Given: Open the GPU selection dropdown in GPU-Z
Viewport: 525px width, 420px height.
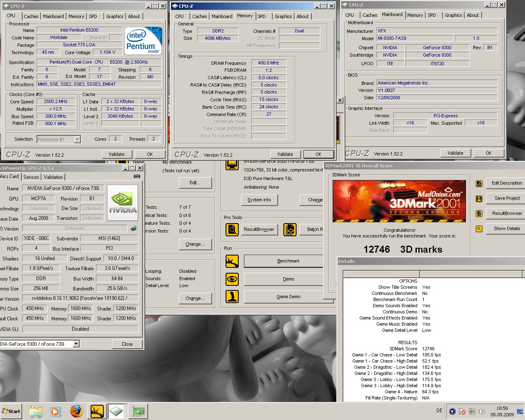Looking at the screenshot, I should coord(76,344).
